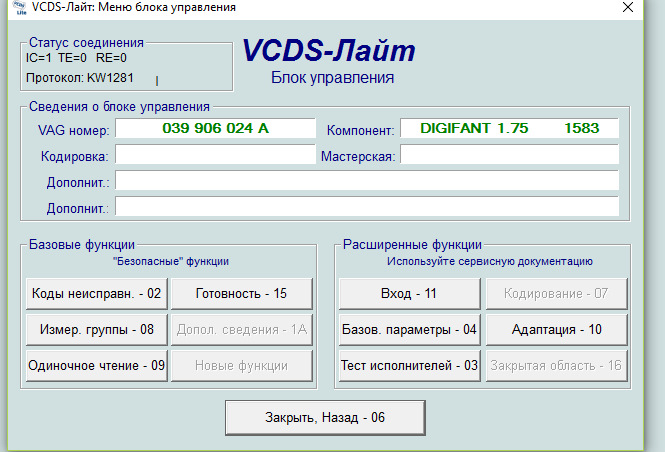Screen dimensions: 665x452
Task: Close the VCDS-Лайт window
Action: pos(628,7)
